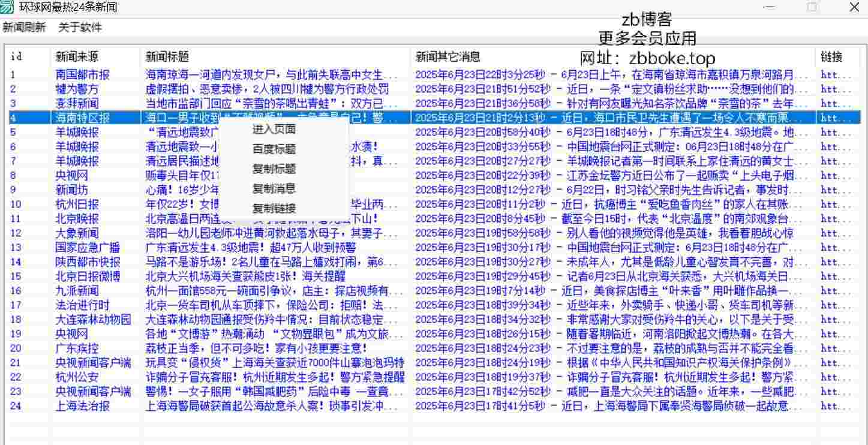Select the 澎湃新闻 source cell
Viewport: 868px width, 445px height.
click(77, 104)
